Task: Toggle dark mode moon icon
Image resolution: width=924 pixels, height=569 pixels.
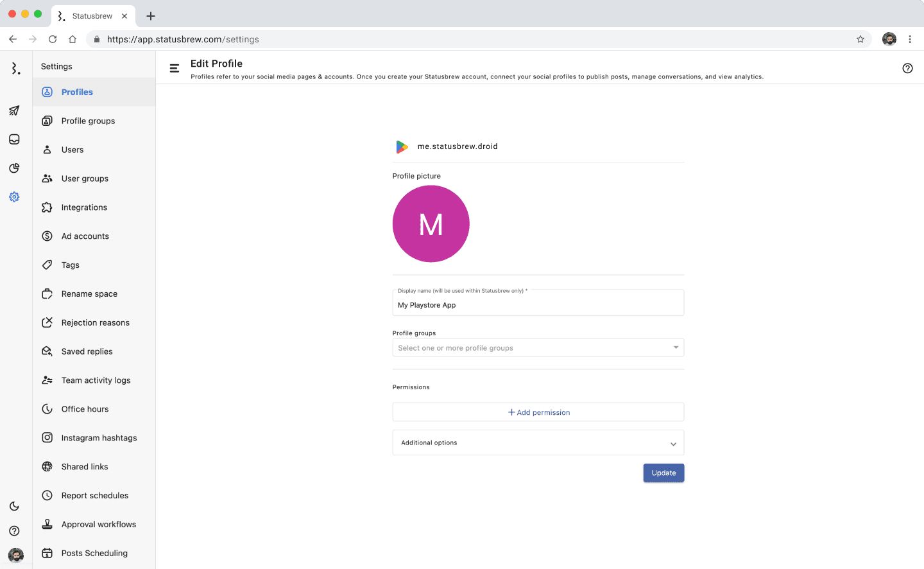Action: tap(14, 506)
